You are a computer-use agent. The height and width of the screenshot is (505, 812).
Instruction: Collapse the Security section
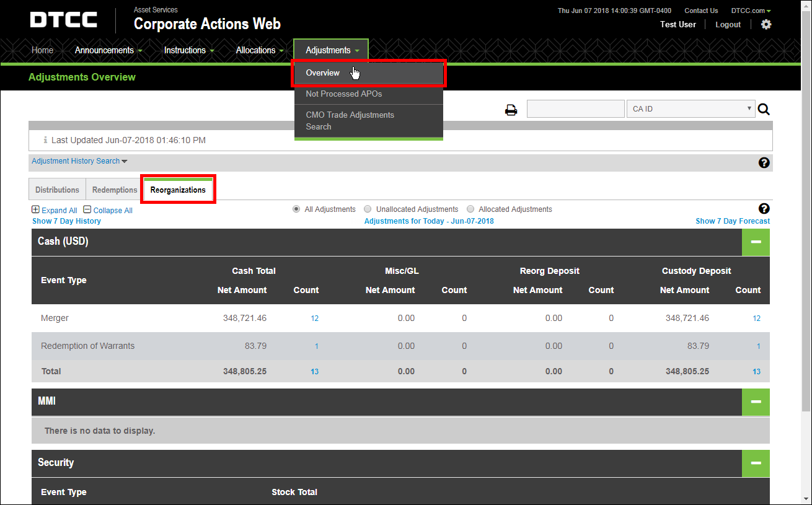point(756,463)
